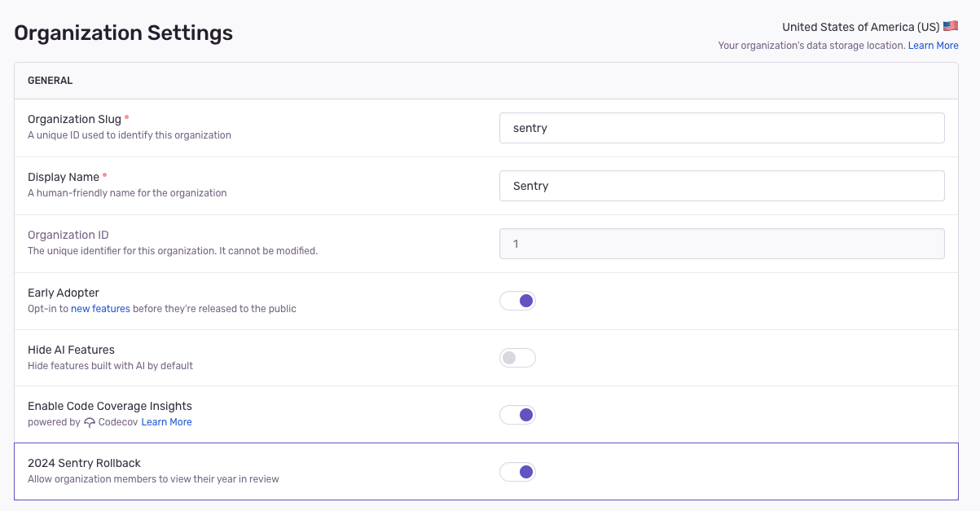Screen dimensions: 980x511
Task: Click the Organization Settings heading
Action: click(x=124, y=33)
